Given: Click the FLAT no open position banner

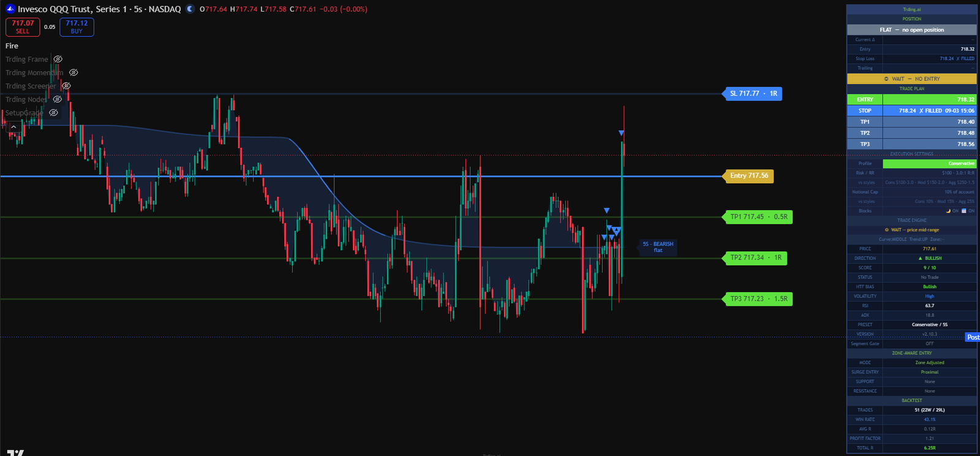Looking at the screenshot, I should 911,30.
